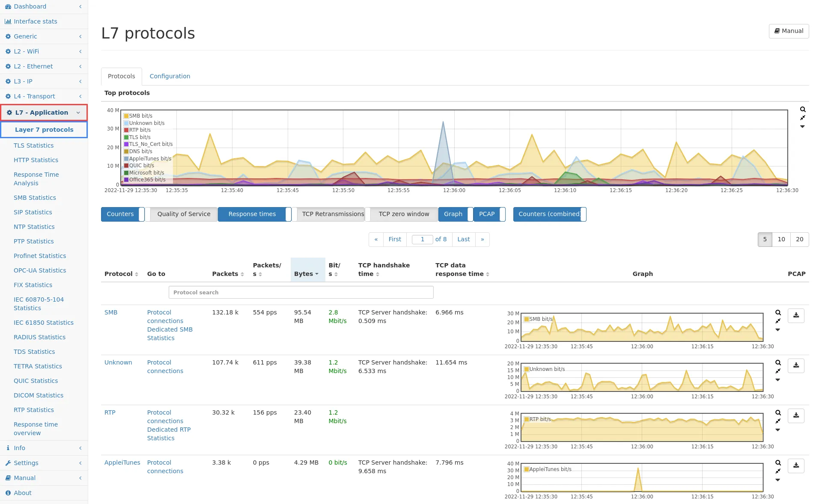Download PCAP for SMB protocol
822x504 pixels.
(x=796, y=315)
